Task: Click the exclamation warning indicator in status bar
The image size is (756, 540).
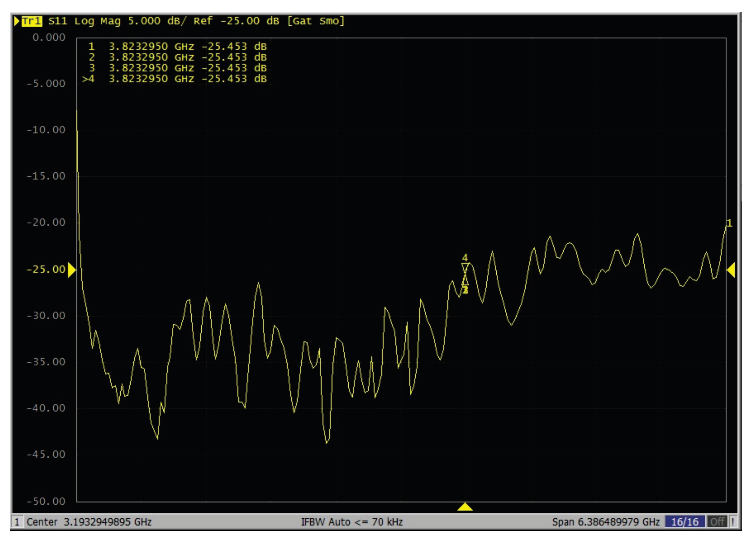Action: tap(733, 522)
